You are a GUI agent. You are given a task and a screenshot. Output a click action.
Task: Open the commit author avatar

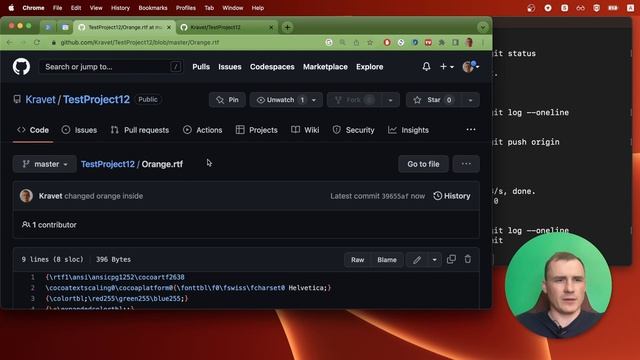[x=26, y=196]
